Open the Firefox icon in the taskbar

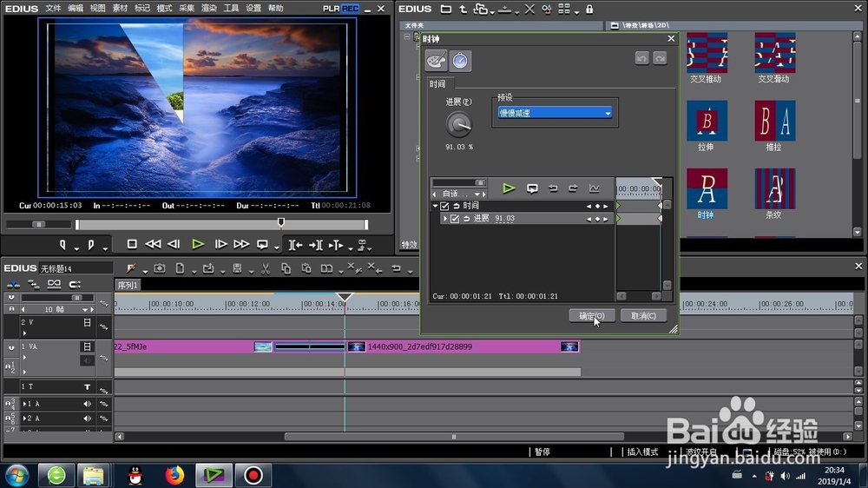[174, 475]
